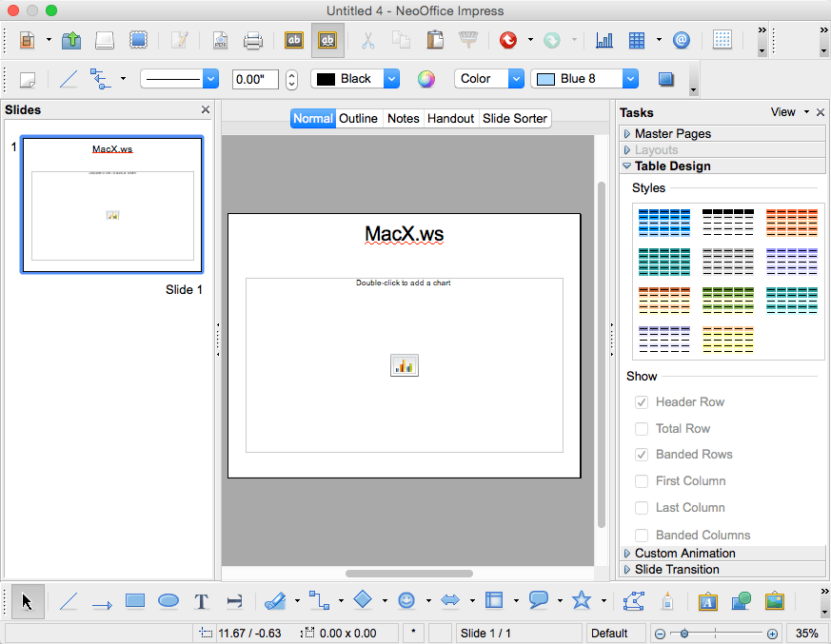The height and width of the screenshot is (644, 831).
Task: Click the Default slide master status field
Action: [615, 634]
